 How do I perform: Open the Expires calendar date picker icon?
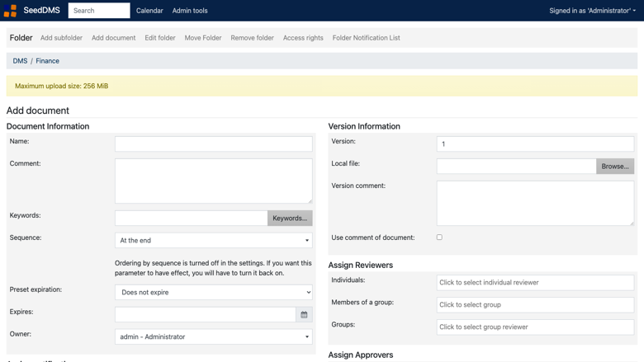pyautogui.click(x=304, y=314)
